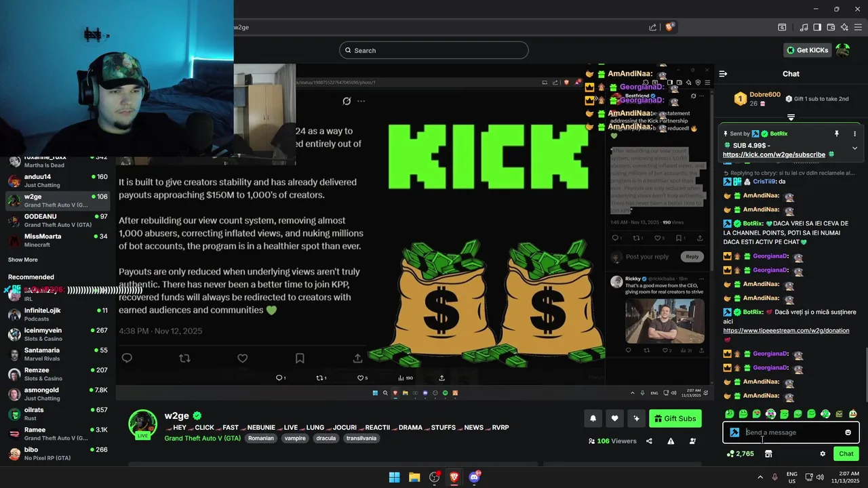The height and width of the screenshot is (488, 868).
Task: Open oilrats Rust channel
Action: [58, 413]
